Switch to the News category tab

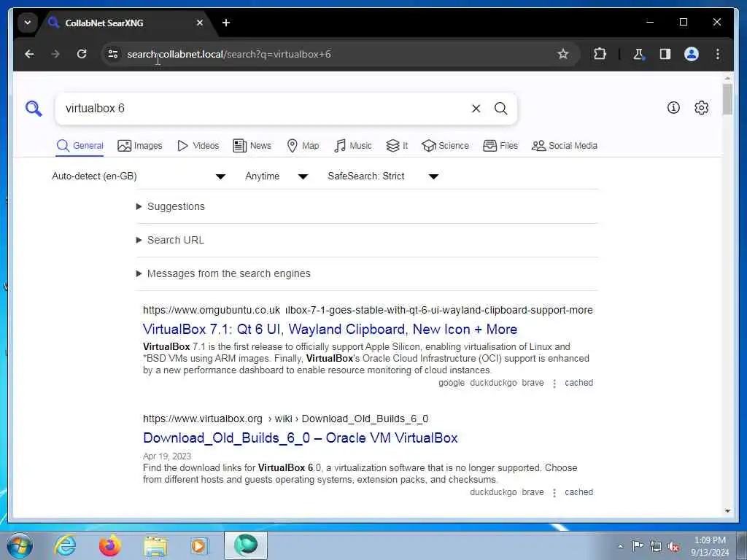[252, 145]
